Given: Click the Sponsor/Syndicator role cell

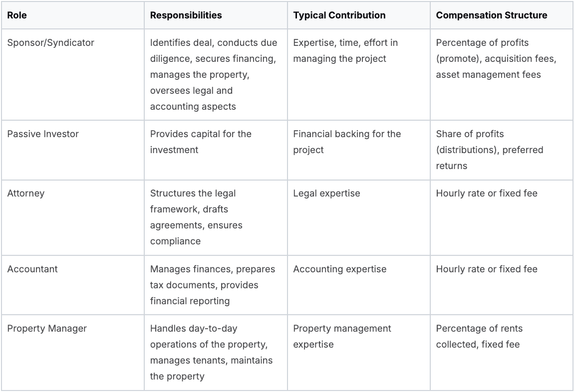Looking at the screenshot, I should pos(50,43).
